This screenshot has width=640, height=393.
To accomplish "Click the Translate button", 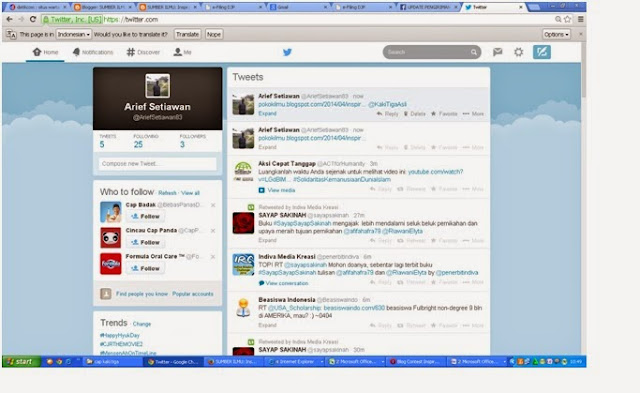I will point(187,34).
